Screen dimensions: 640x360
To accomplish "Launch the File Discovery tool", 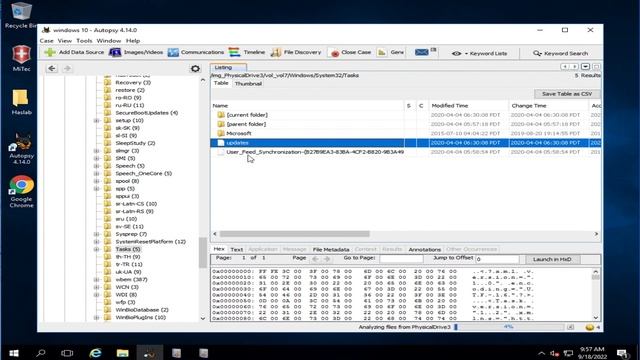I will click(296, 52).
